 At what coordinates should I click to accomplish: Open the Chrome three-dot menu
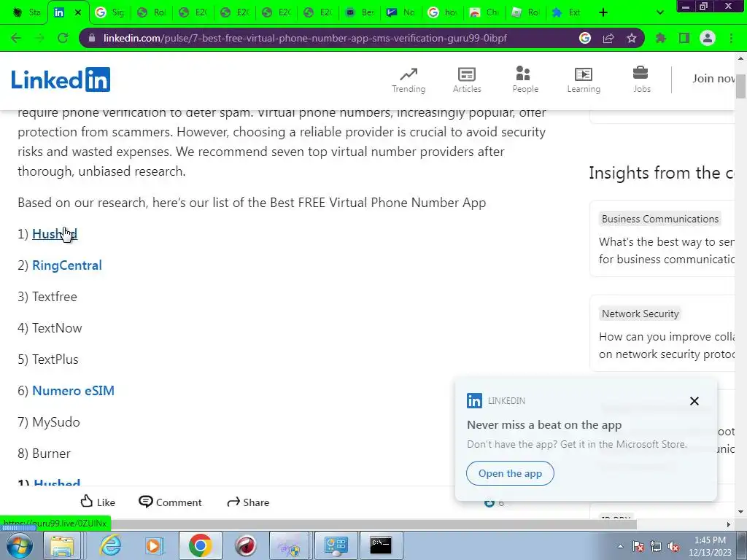pyautogui.click(x=731, y=38)
